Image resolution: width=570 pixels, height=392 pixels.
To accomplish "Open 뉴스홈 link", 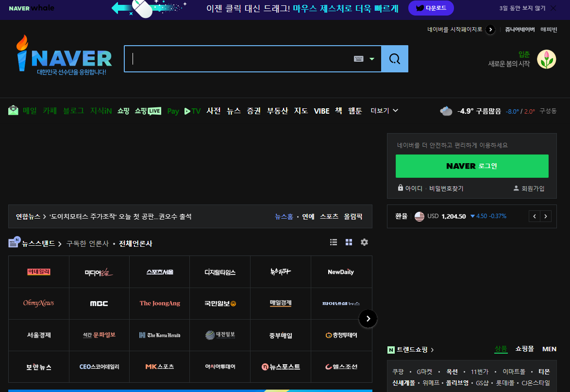I will click(x=284, y=217).
